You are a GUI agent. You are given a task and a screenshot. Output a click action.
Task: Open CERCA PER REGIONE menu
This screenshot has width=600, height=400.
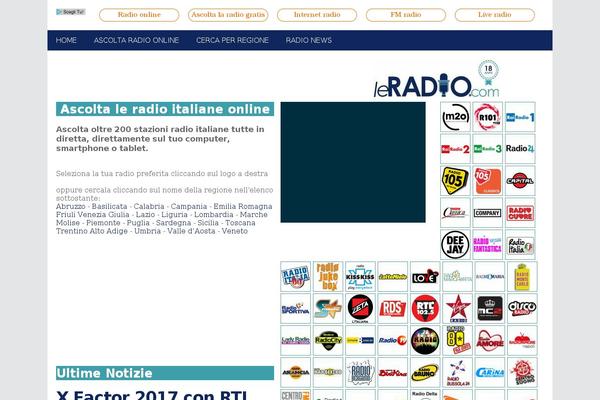(232, 40)
